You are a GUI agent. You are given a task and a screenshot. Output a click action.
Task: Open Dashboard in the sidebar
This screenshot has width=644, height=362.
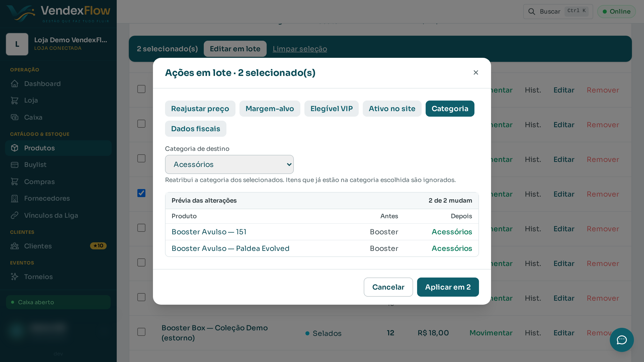pyautogui.click(x=58, y=83)
